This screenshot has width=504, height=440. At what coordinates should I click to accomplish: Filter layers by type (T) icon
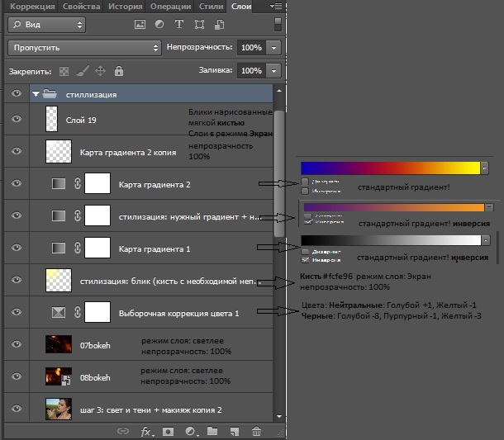tap(179, 25)
